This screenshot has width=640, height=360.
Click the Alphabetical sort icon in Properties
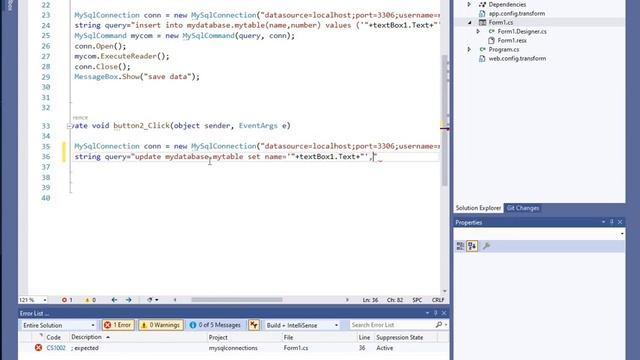point(472,246)
